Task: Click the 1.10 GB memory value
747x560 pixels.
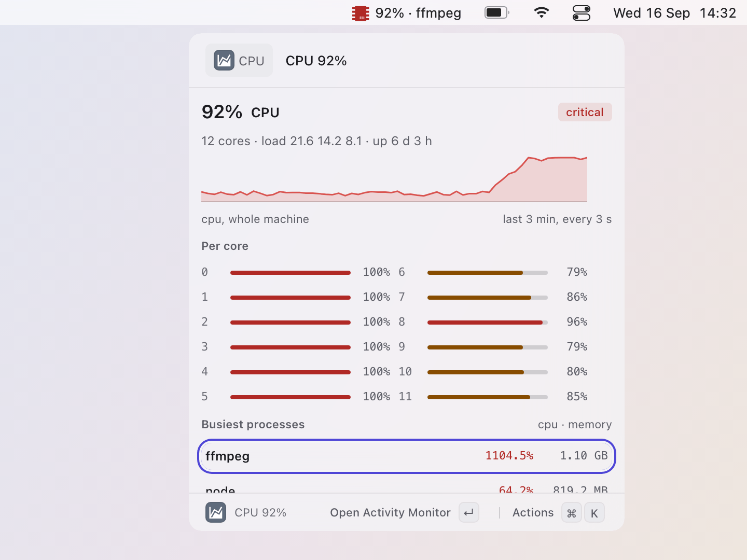Action: click(x=584, y=456)
